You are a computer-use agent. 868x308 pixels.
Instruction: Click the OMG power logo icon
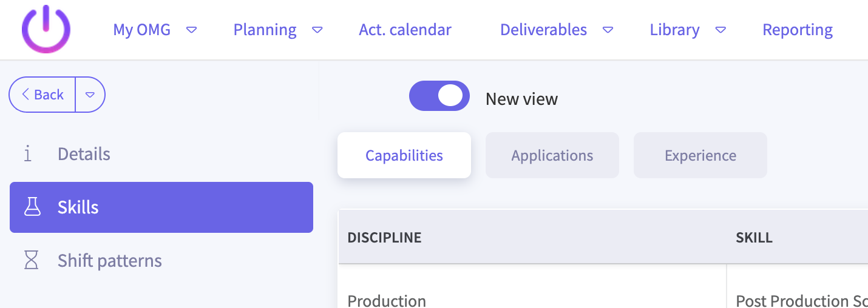pos(46,28)
